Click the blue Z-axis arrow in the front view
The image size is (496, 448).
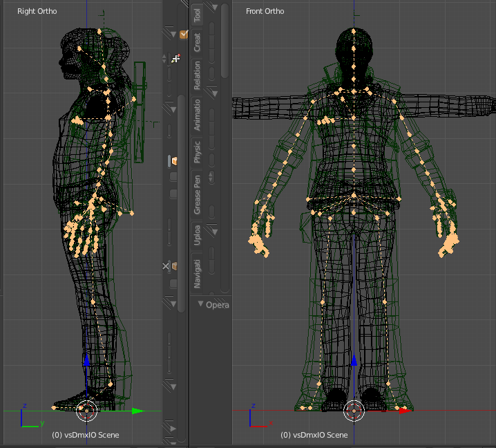(354, 361)
